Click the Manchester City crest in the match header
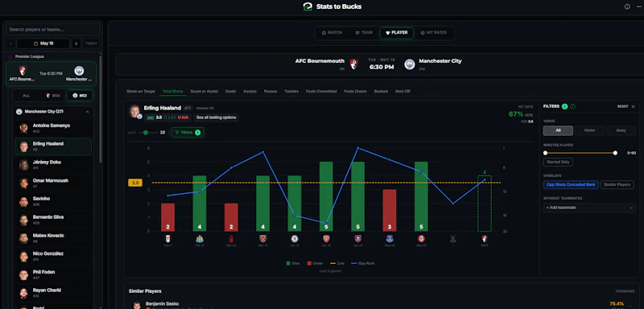This screenshot has width=644, height=309. coord(410,64)
